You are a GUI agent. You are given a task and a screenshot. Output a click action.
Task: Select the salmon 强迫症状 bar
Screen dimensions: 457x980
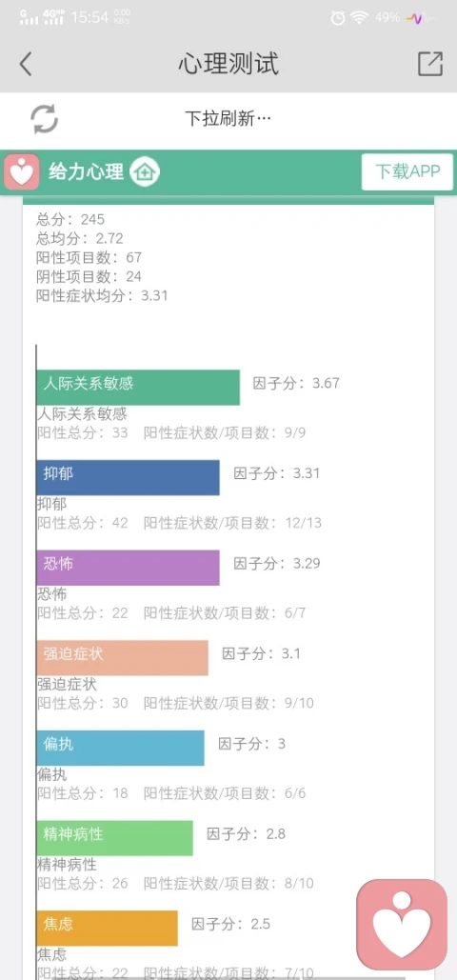(122, 657)
